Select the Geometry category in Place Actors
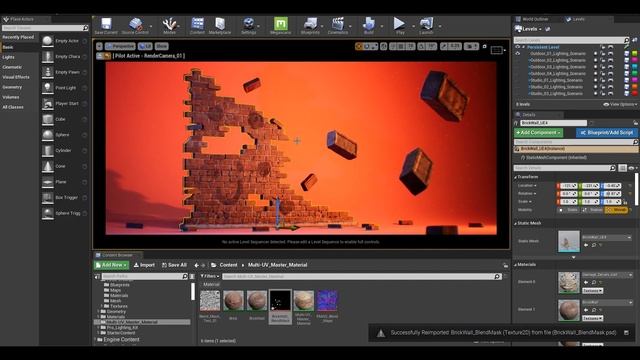This screenshot has width=640, height=360. pos(12,87)
